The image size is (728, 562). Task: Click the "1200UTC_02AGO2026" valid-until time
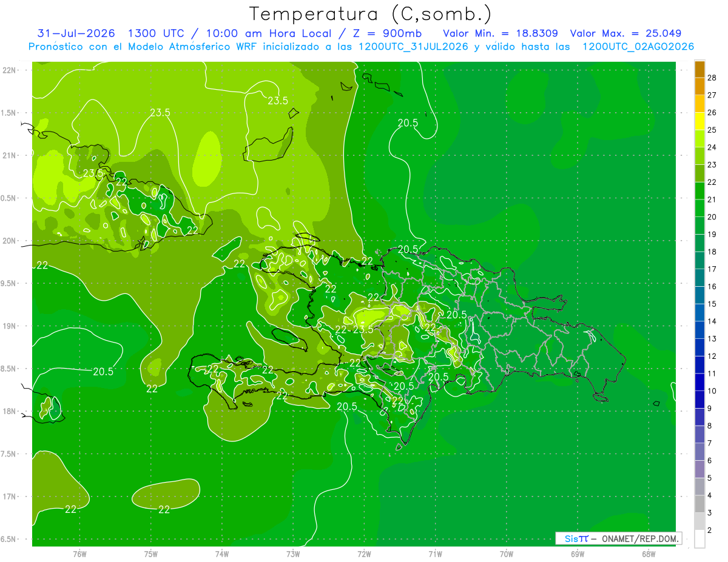[638, 47]
